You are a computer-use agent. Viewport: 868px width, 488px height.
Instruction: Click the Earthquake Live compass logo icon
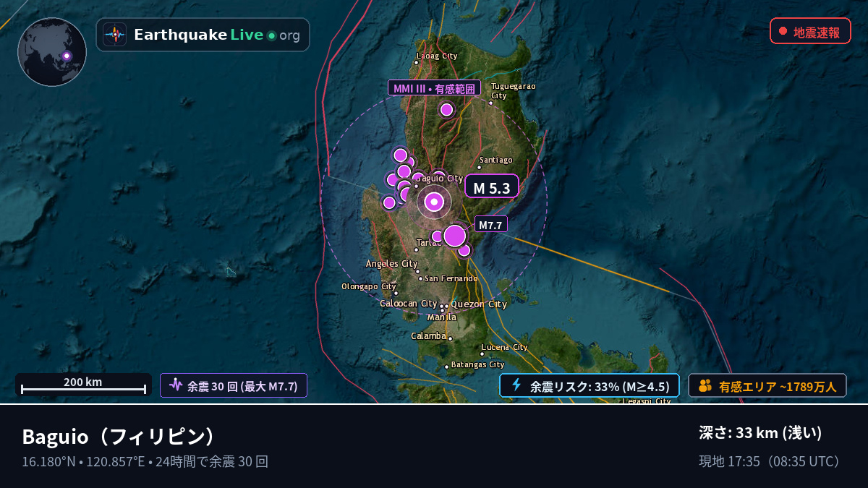pyautogui.click(x=115, y=35)
